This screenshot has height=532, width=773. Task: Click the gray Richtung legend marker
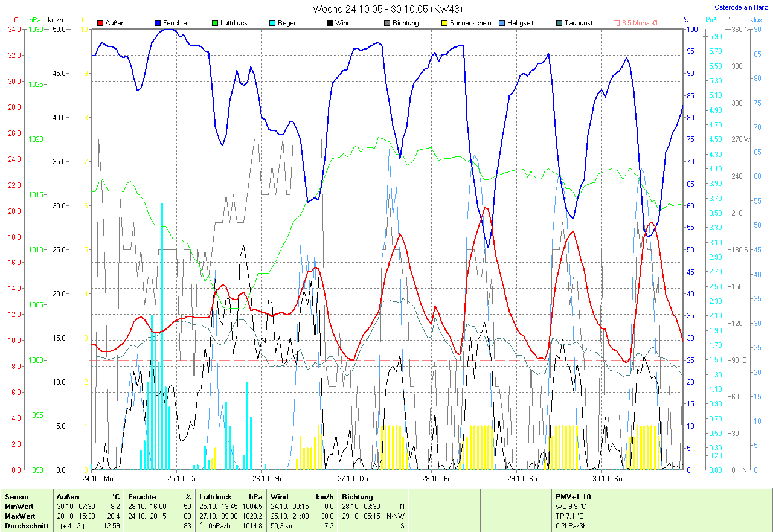(x=387, y=23)
